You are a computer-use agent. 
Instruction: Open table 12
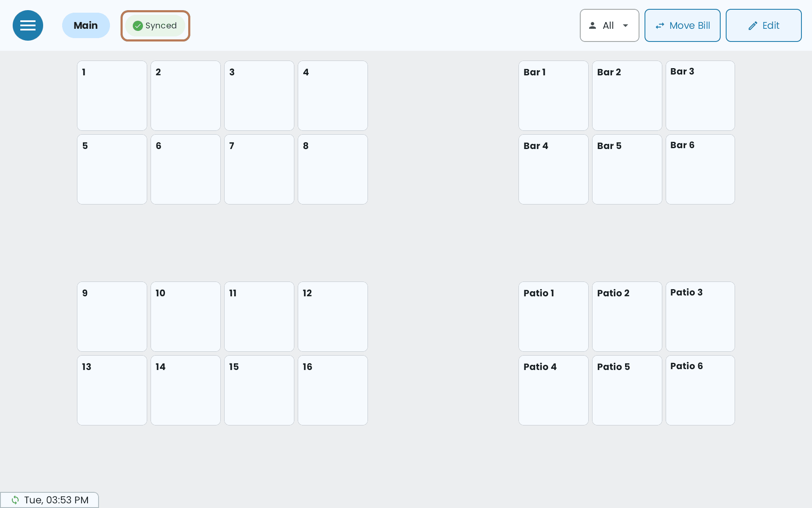click(x=333, y=317)
